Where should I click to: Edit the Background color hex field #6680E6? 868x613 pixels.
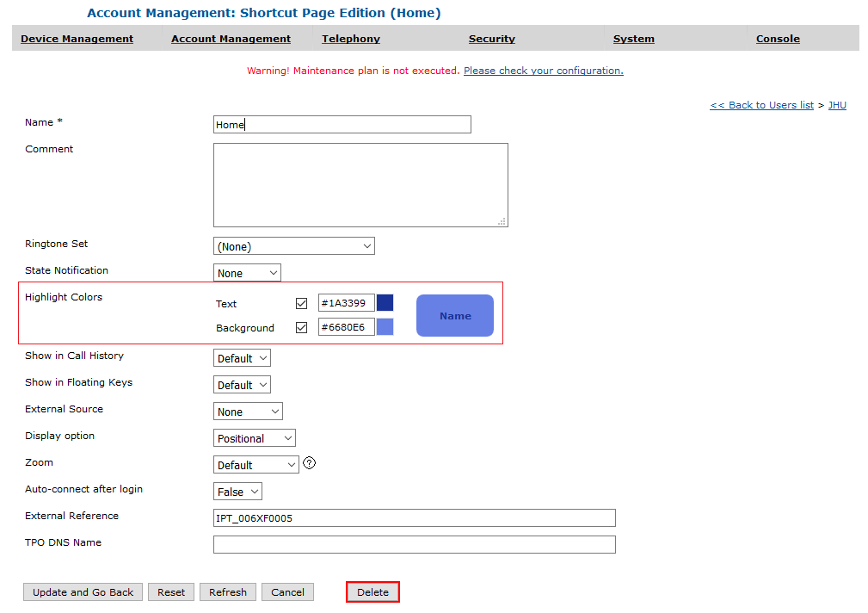pos(347,327)
